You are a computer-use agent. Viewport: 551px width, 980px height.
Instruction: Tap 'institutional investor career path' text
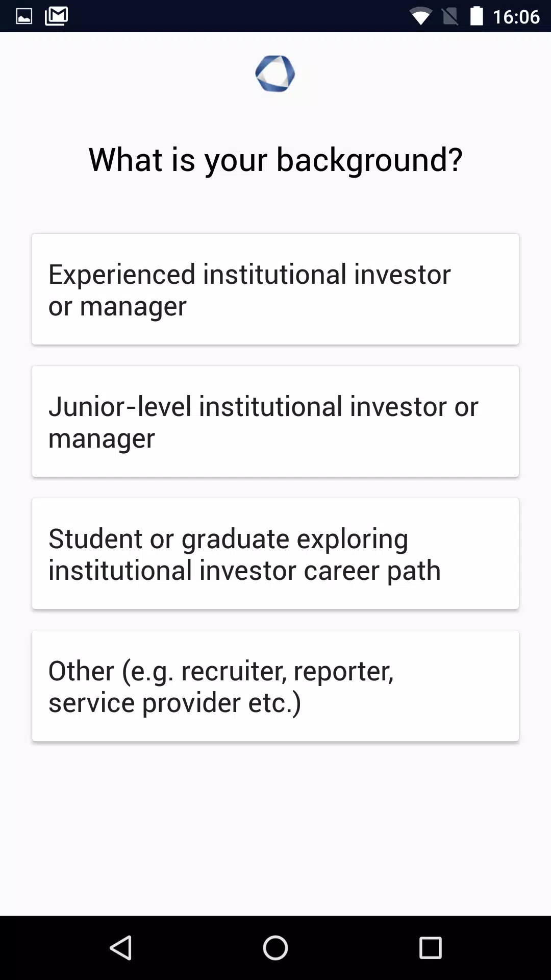coord(244,570)
